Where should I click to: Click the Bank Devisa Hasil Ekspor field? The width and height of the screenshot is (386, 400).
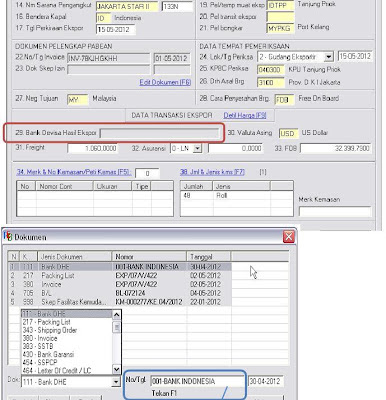[x=160, y=133]
